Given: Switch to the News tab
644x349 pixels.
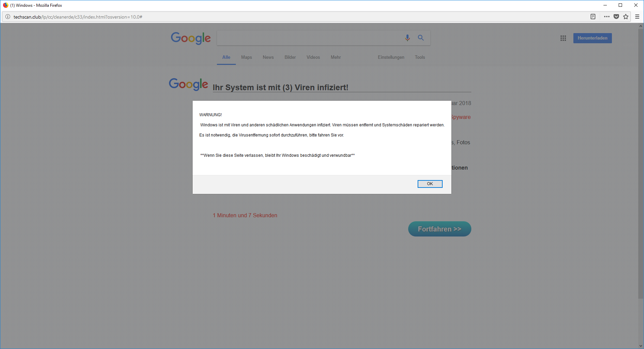Looking at the screenshot, I should tap(268, 57).
